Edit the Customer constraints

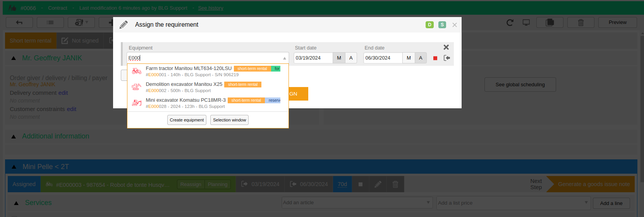(x=72, y=109)
